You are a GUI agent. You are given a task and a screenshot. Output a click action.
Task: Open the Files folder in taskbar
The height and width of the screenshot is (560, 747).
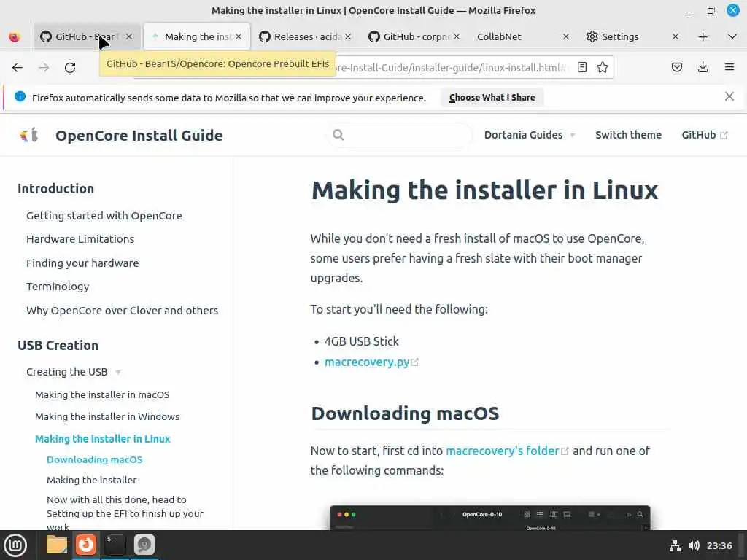(56, 545)
